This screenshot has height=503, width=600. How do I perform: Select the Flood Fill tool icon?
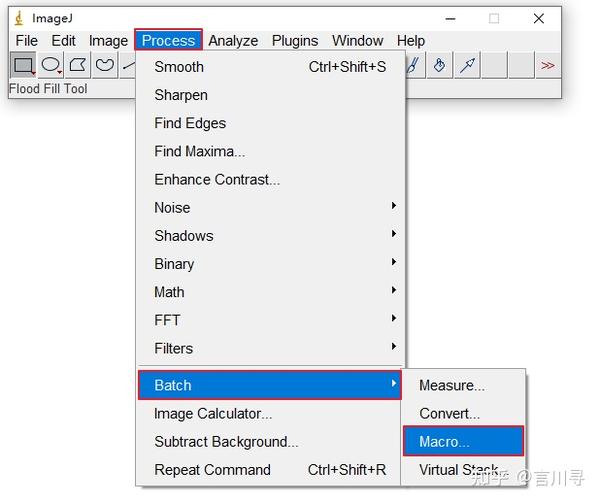point(439,66)
